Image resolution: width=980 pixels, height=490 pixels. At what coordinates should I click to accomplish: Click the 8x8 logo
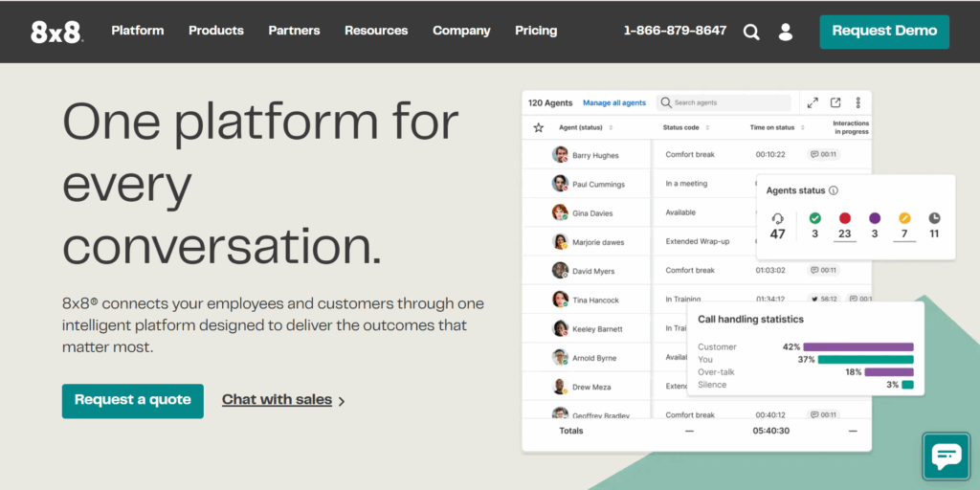tap(56, 32)
